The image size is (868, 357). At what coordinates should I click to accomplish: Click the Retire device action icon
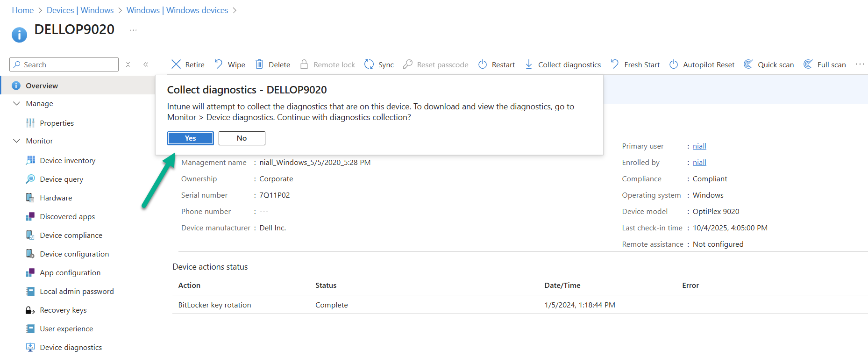click(176, 64)
